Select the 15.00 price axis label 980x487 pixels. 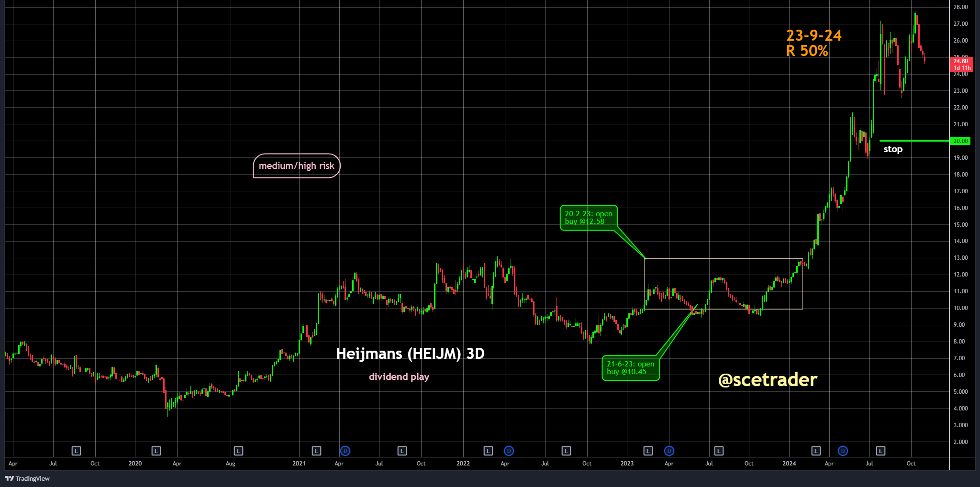click(x=960, y=225)
